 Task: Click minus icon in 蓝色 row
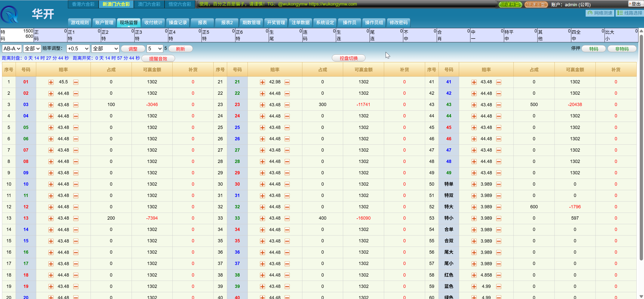(499, 286)
